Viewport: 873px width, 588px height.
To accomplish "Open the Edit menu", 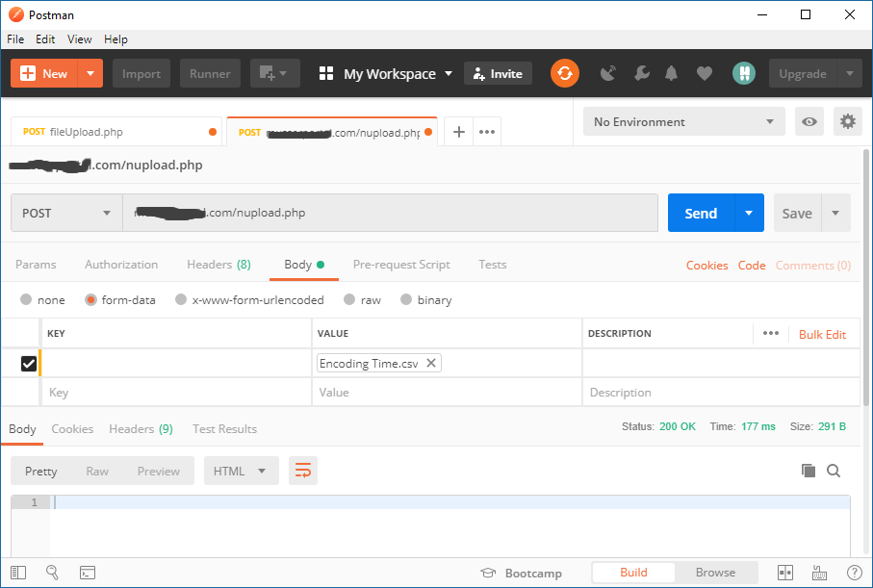I will (45, 39).
